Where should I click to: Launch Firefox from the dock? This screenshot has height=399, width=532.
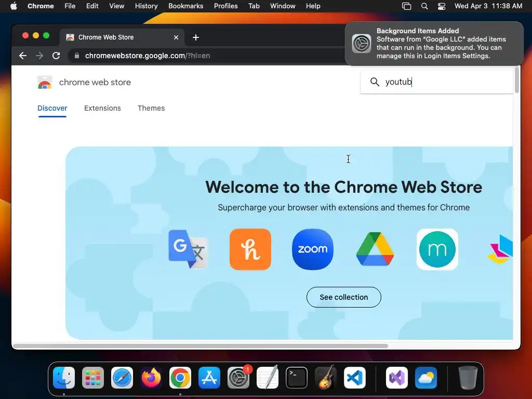pos(151,378)
